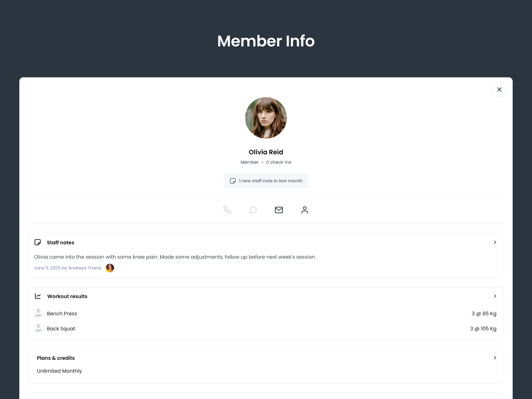The width and height of the screenshot is (532, 399).
Task: Click the knee pain staff note text
Action: [175, 257]
